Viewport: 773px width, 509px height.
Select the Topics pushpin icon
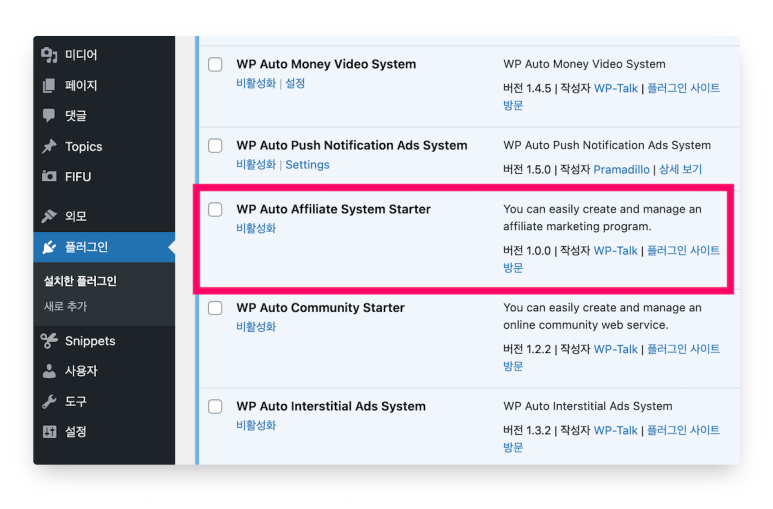click(x=49, y=146)
